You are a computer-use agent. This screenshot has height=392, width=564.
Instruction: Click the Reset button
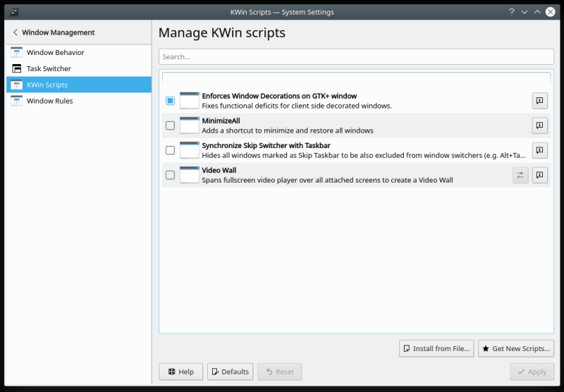(x=279, y=372)
